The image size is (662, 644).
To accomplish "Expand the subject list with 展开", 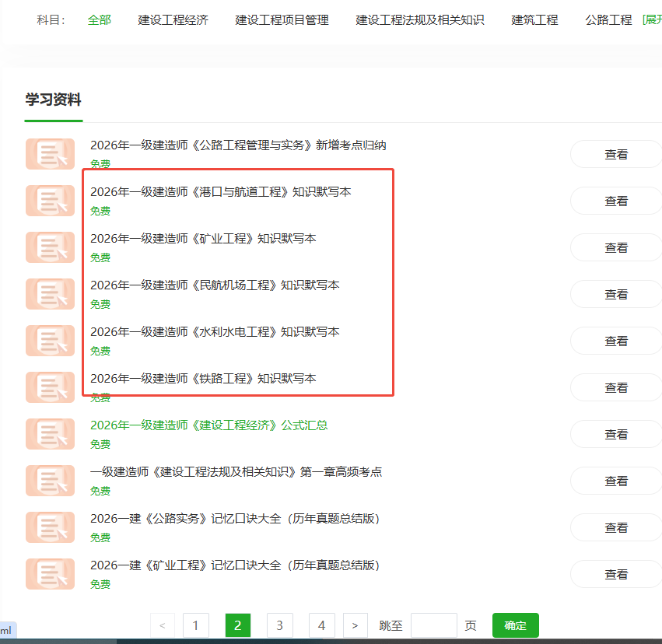I will tap(653, 20).
